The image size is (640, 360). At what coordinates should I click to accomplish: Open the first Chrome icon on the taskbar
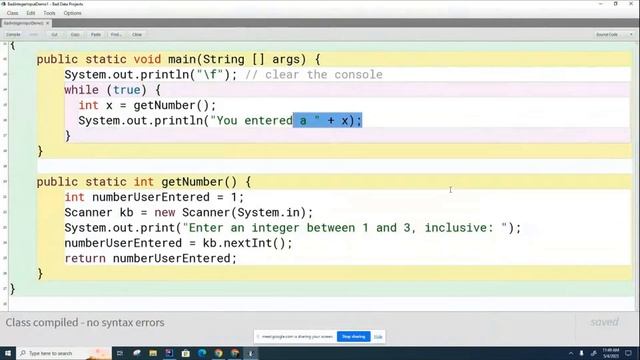click(x=218, y=353)
